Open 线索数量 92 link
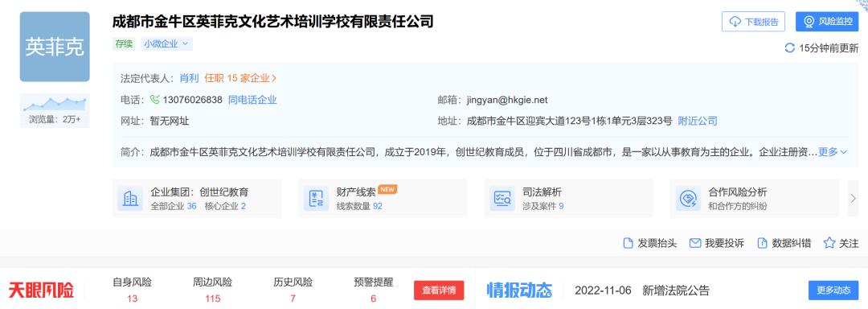Screen dimensions: 868x309 [x=359, y=206]
